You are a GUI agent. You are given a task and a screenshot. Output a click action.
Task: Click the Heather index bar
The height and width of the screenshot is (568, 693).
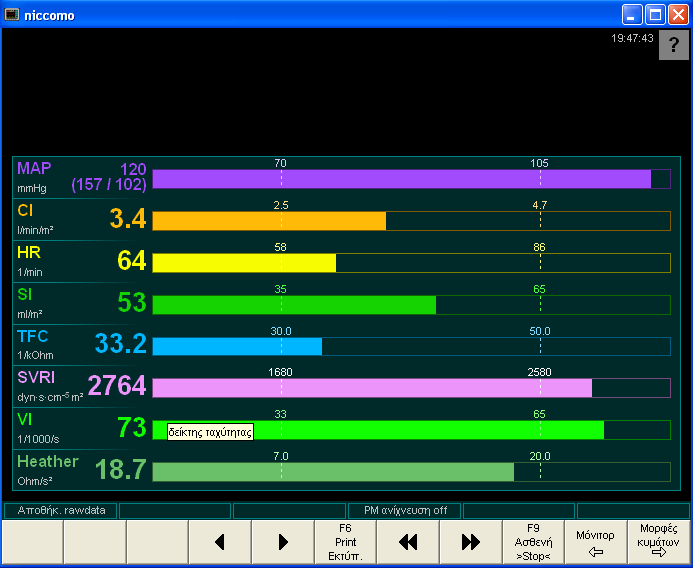[x=411, y=472]
